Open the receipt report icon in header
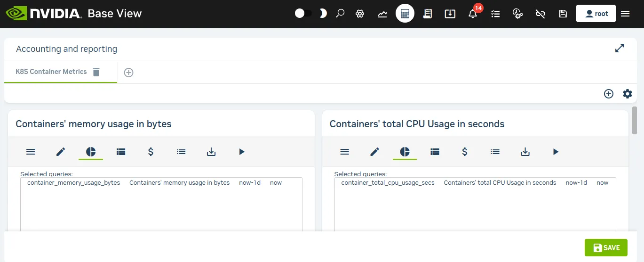 click(428, 14)
